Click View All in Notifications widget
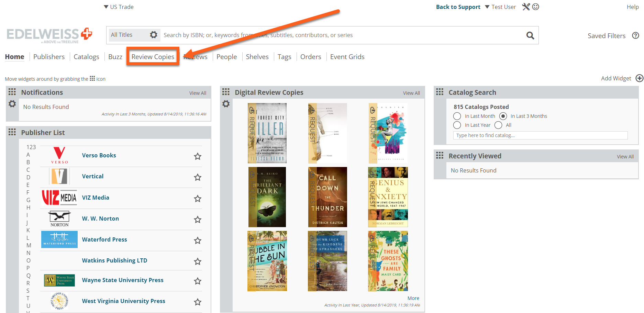The height and width of the screenshot is (313, 644). [198, 93]
